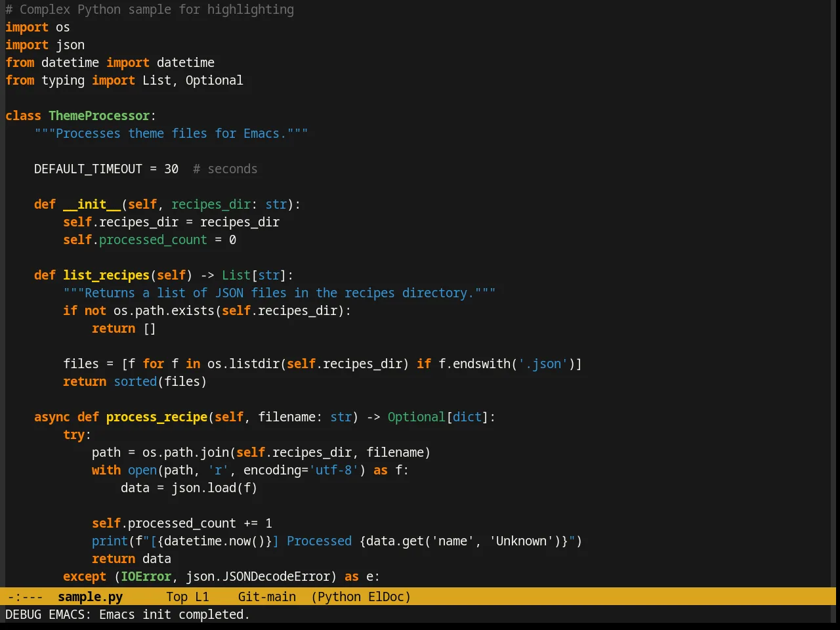The height and width of the screenshot is (630, 840).
Task: Click 'recipes_dir: str' parameter in __init__
Action: [229, 204]
